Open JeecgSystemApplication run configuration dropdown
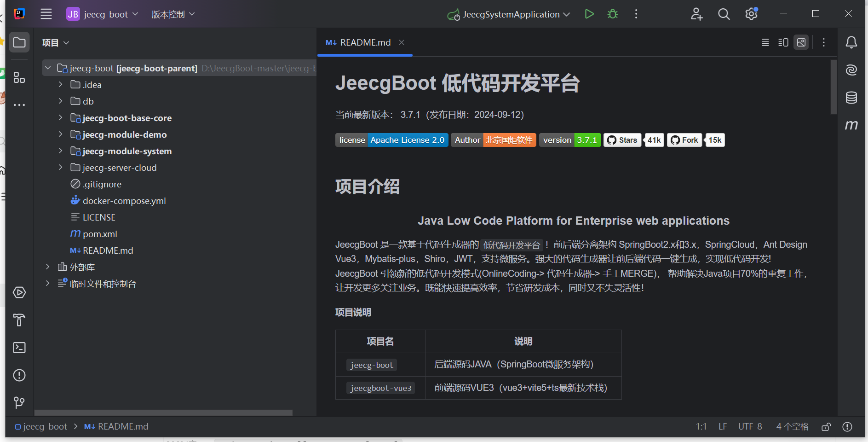 [509, 14]
